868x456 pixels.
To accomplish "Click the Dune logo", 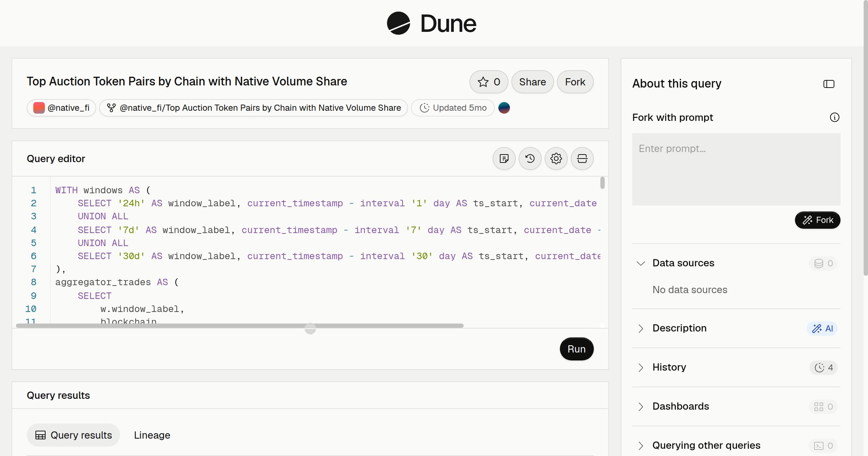I will 431,23.
